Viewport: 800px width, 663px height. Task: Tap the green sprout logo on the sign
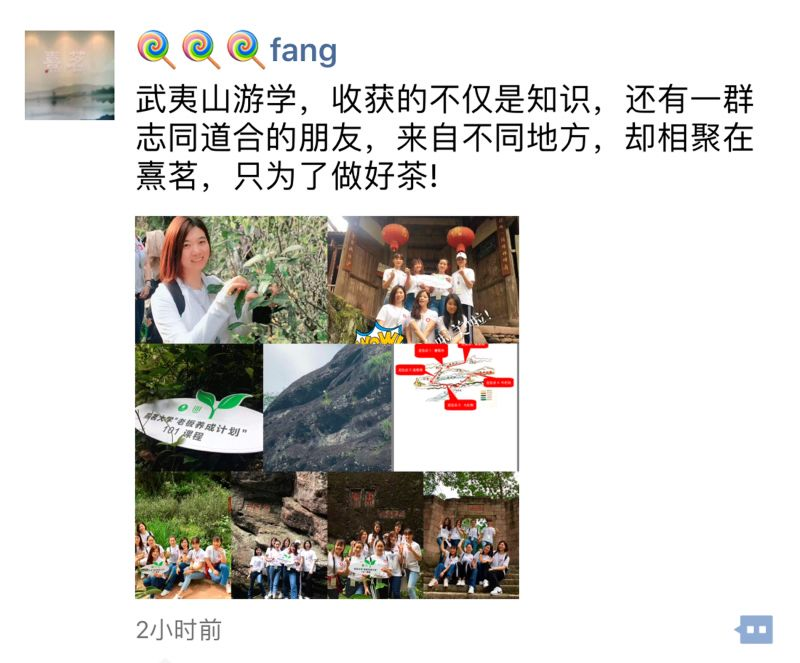click(220, 403)
